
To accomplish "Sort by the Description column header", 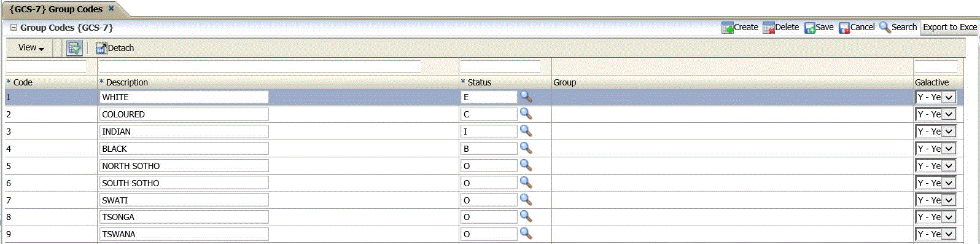I will click(127, 82).
